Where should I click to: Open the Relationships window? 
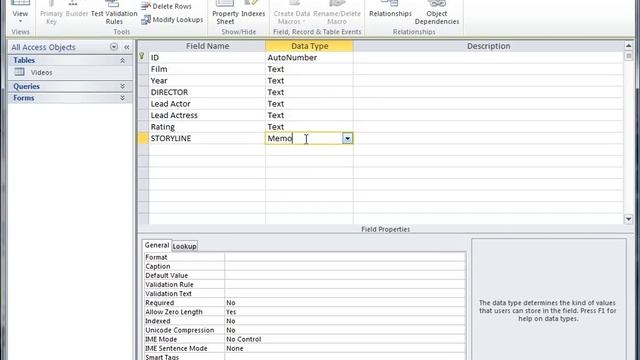tap(390, 10)
